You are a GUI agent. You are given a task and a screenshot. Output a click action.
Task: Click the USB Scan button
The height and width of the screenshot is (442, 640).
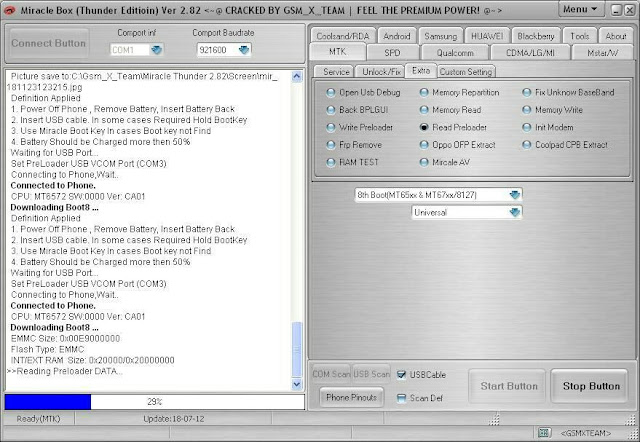pos(371,374)
